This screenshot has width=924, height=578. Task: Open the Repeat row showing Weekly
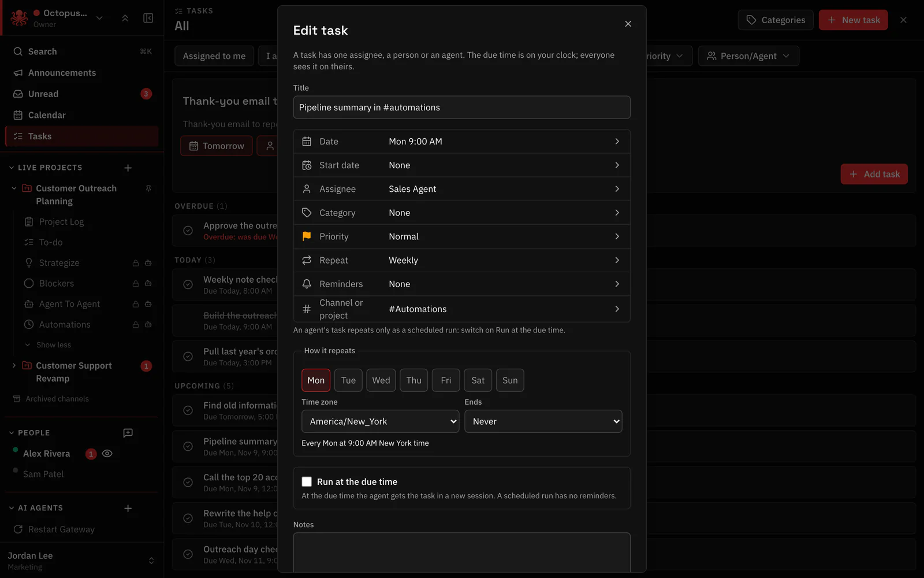pos(462,260)
